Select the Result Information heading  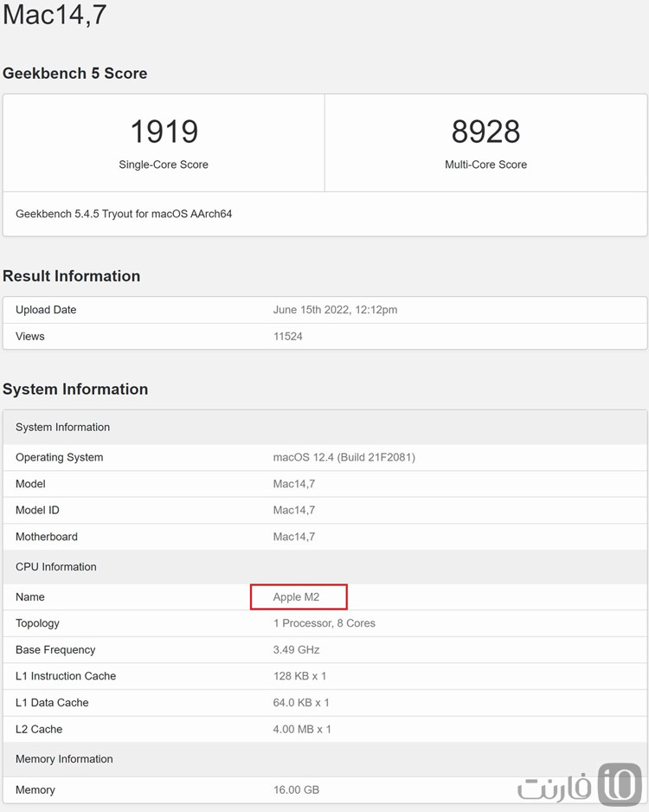click(x=72, y=276)
